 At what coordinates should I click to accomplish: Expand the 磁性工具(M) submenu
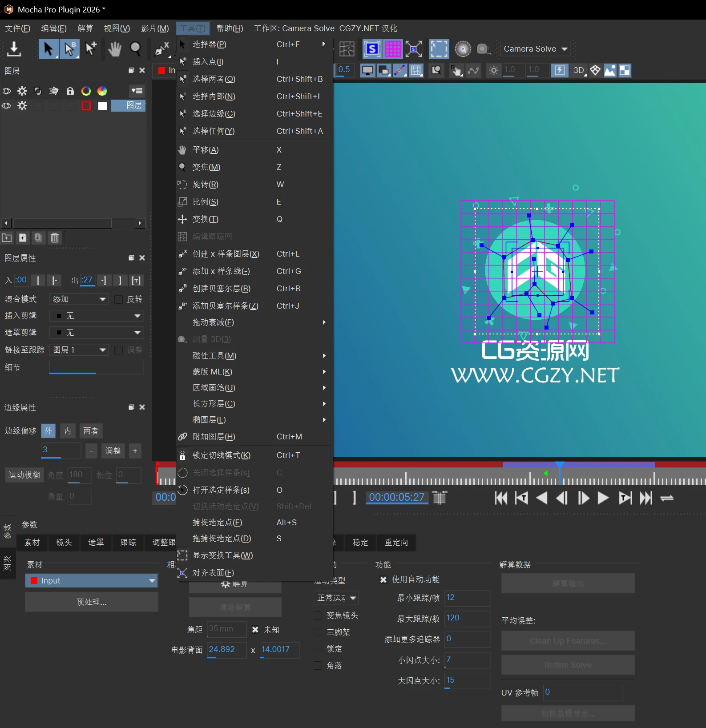[254, 356]
